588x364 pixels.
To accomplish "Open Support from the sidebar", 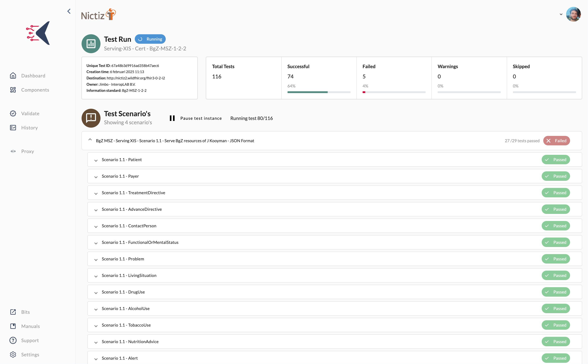I will point(30,340).
